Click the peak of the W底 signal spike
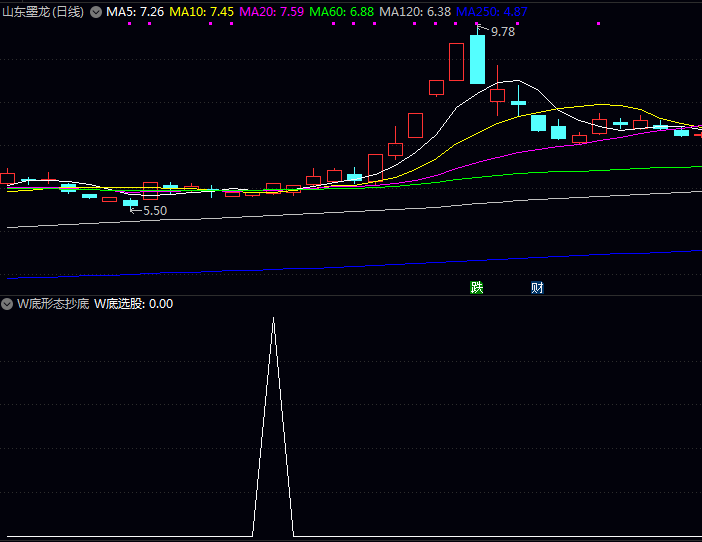 tap(273, 319)
